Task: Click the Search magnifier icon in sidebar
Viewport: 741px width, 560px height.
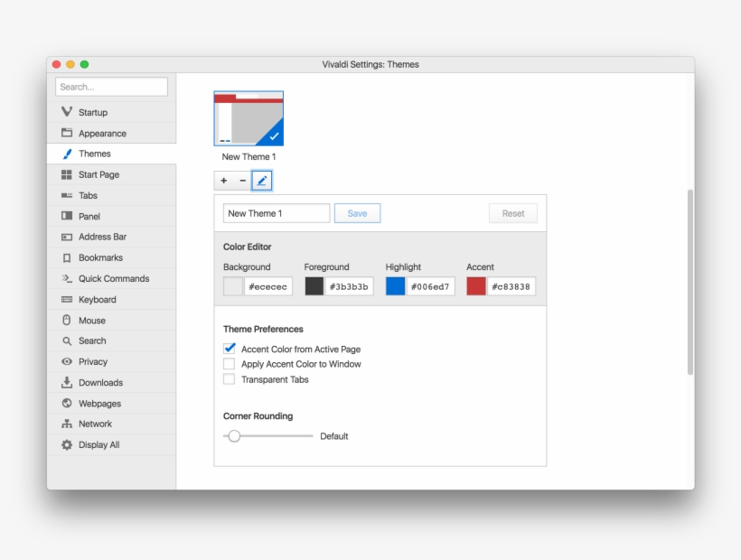Action: 67,341
